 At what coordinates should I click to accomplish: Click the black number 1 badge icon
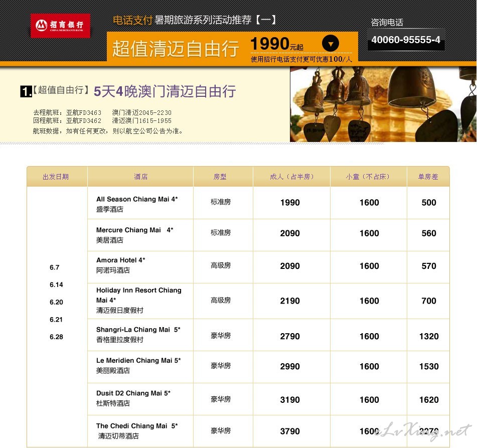point(26,91)
